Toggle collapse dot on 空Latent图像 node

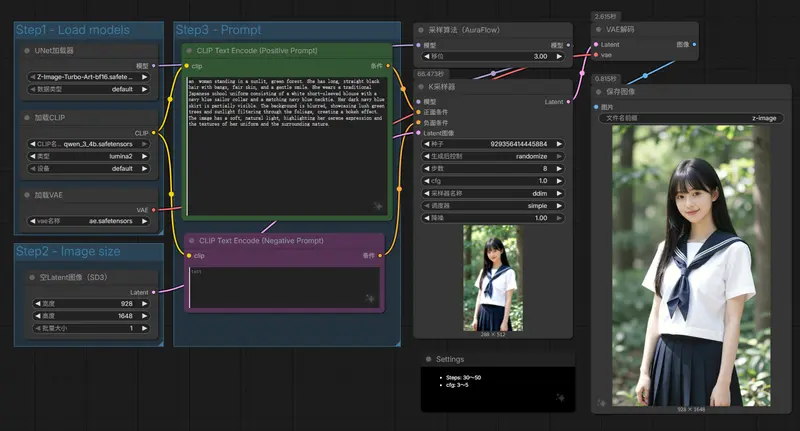(x=29, y=277)
